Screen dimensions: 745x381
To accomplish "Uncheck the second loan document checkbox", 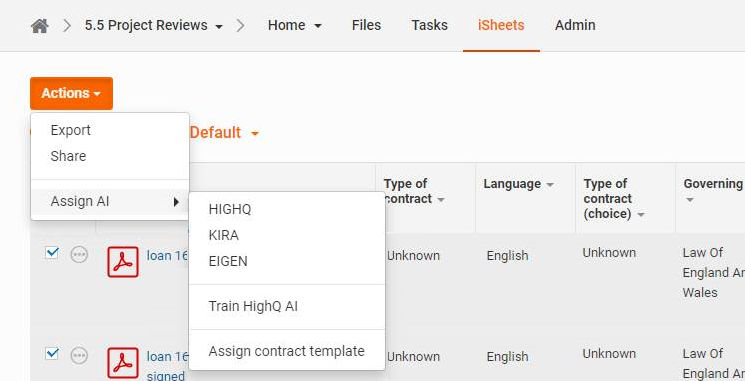I will point(52,353).
